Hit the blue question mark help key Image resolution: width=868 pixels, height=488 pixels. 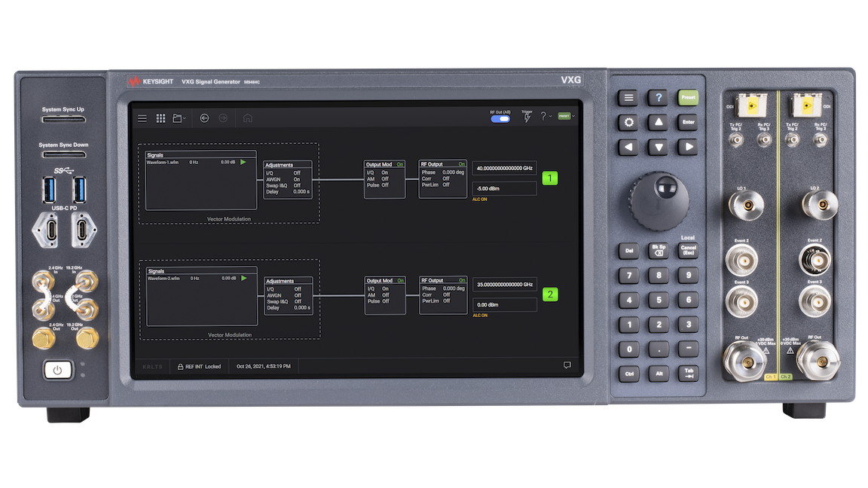click(659, 98)
